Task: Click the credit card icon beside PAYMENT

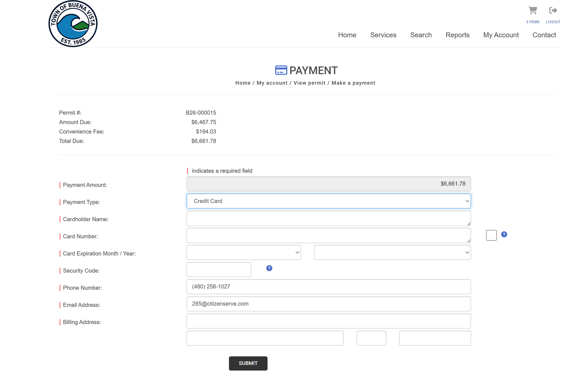Action: click(281, 70)
